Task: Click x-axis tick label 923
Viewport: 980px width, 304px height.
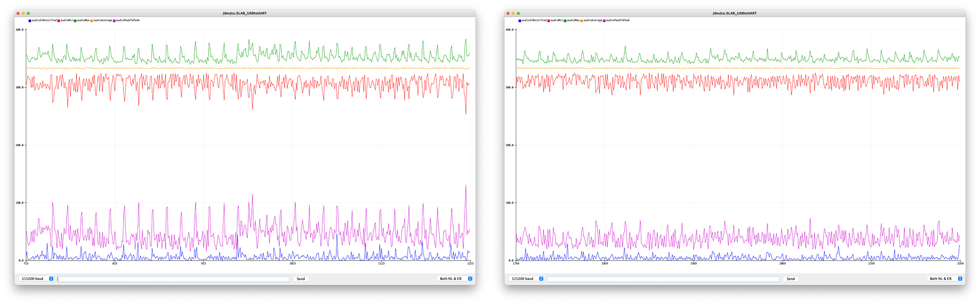Action: tap(204, 264)
